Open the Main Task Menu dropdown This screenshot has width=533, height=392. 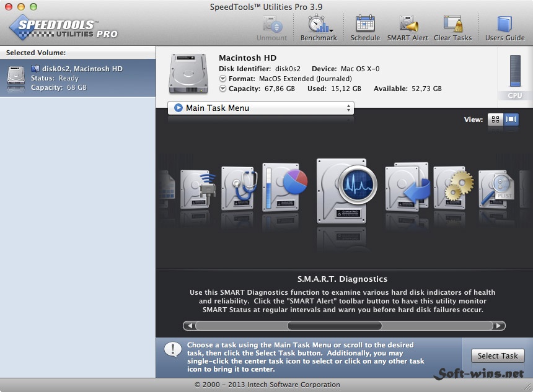261,108
